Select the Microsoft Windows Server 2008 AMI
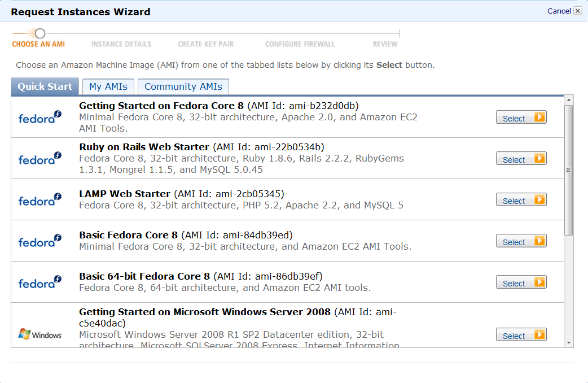The image size is (588, 383). point(521,335)
